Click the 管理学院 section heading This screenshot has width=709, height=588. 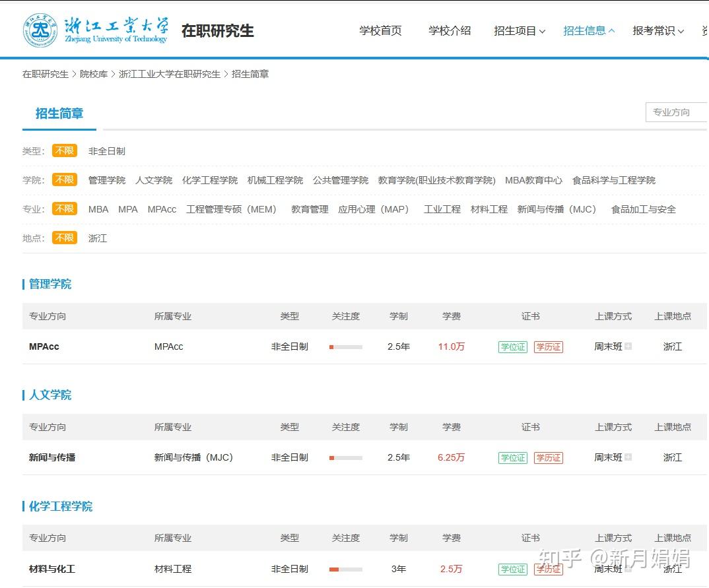point(50,284)
